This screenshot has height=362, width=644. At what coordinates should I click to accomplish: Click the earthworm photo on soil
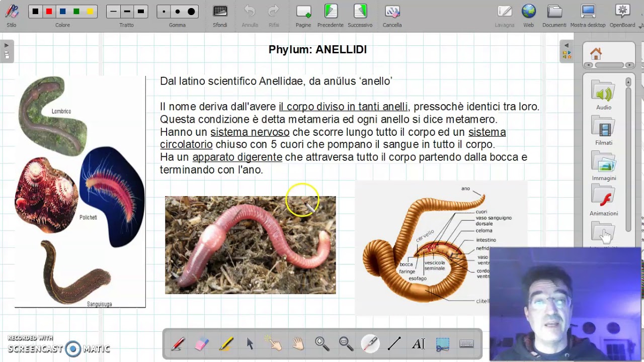point(251,245)
